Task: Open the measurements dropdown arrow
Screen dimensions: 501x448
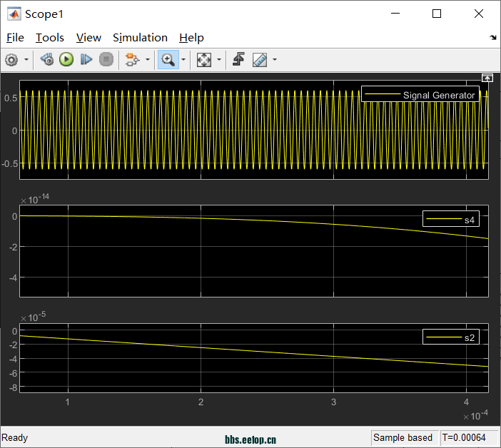Action: tap(274, 60)
